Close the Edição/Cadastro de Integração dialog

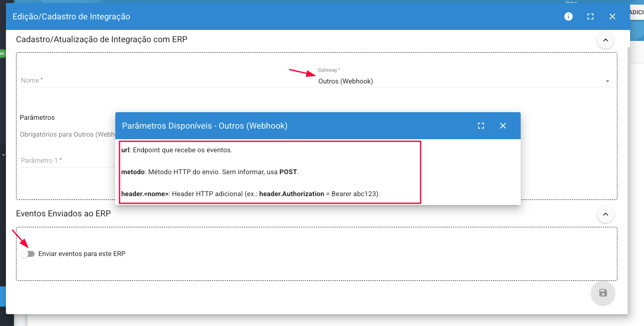point(612,16)
